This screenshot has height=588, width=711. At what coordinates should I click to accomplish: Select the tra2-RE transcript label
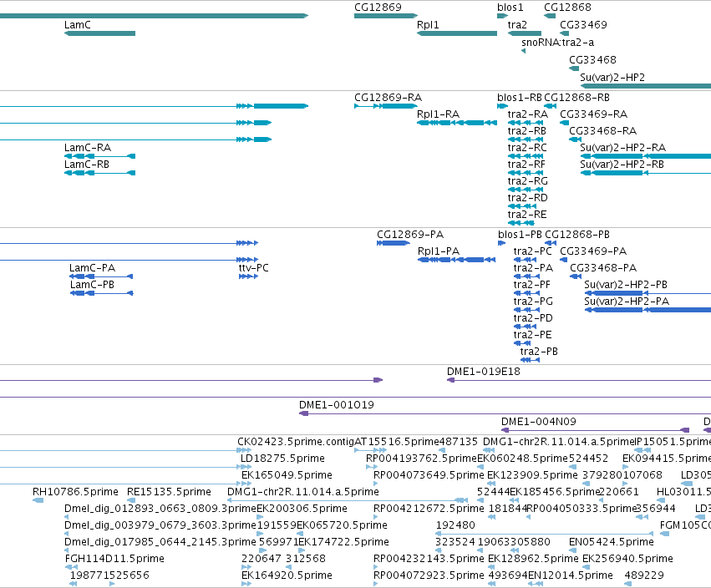527,215
